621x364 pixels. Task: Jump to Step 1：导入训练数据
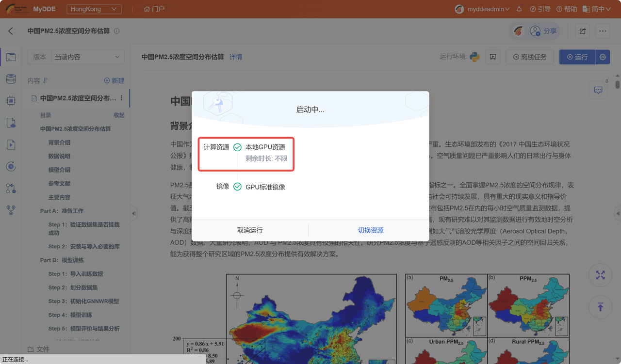(76, 273)
